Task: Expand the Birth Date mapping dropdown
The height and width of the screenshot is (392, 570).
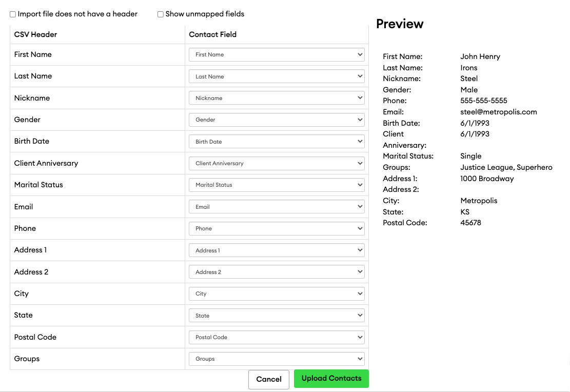Action: point(277,141)
